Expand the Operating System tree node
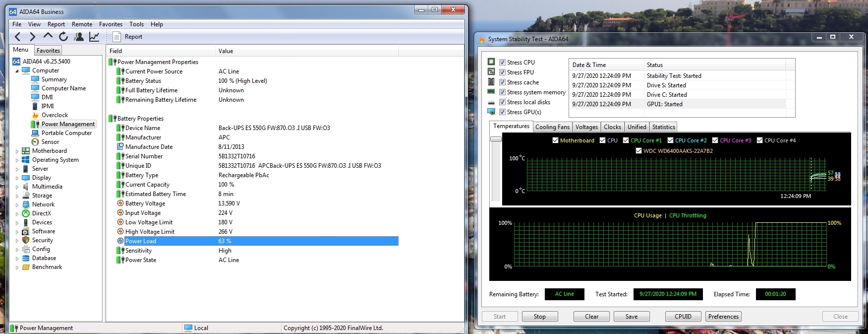 [x=17, y=160]
